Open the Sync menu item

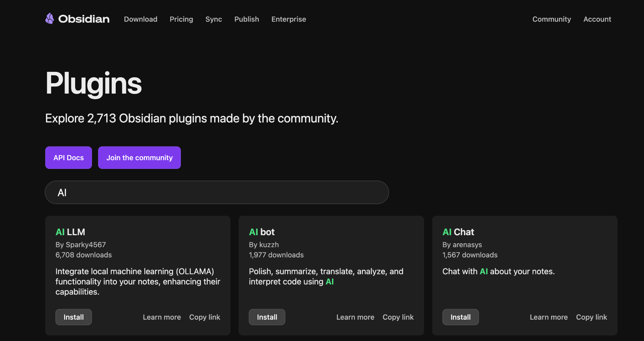214,19
